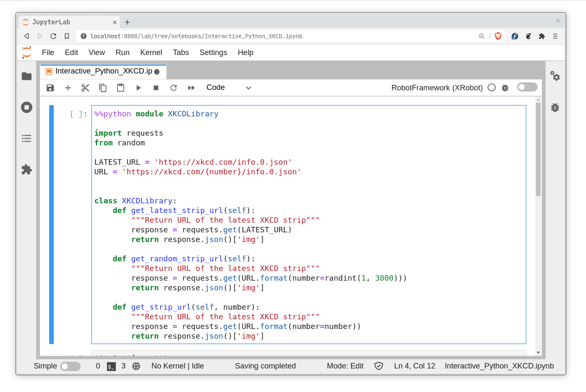
Task: Open a new browser tab
Action: (x=127, y=22)
